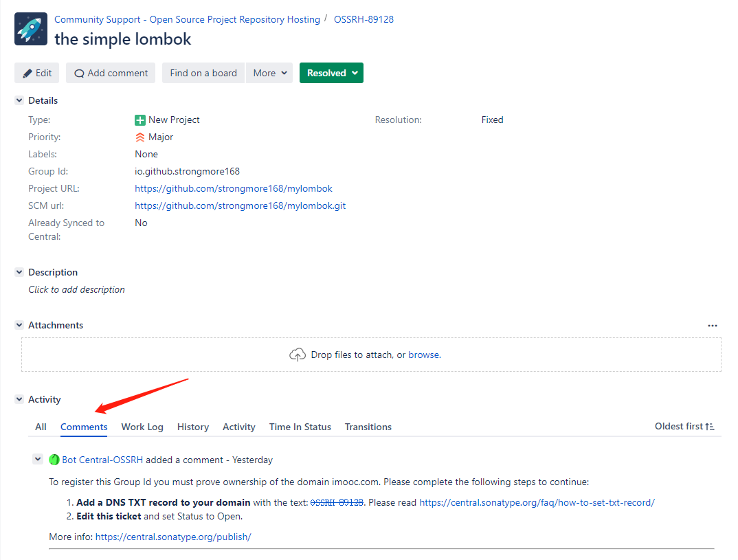
Task: Click the browse link for attachments
Action: (x=423, y=355)
